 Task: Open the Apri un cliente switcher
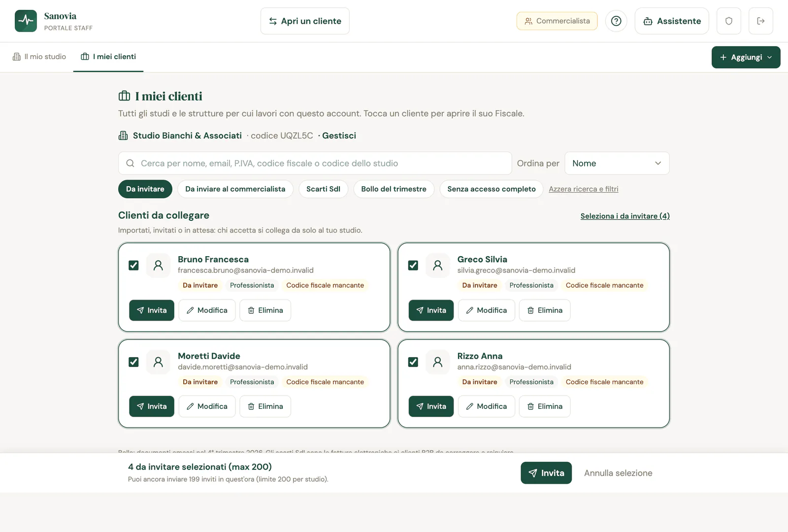pyautogui.click(x=305, y=21)
